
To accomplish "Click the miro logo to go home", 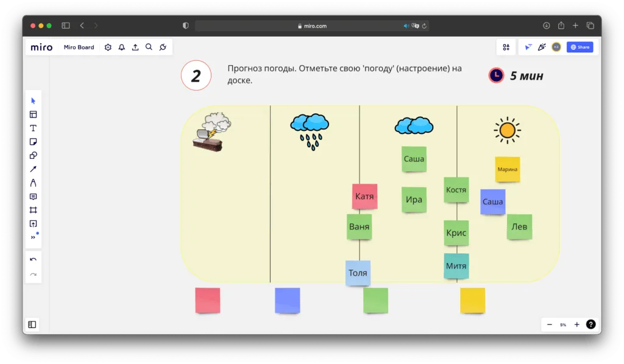I will click(41, 47).
